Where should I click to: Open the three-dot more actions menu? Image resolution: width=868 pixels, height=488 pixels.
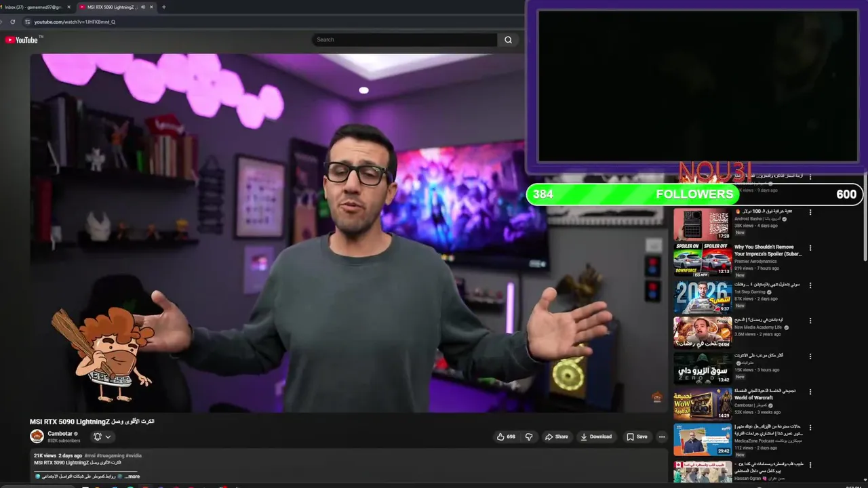662,437
